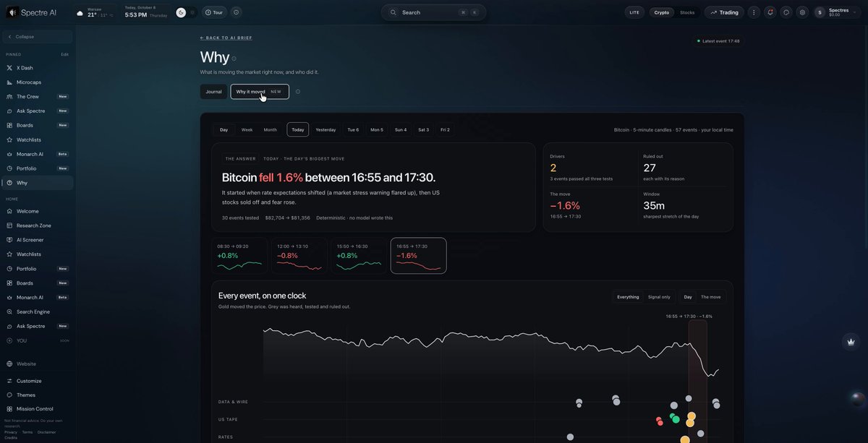Select Fri 2 date tab
Screen dimensions: 868x443
[x=443, y=129]
